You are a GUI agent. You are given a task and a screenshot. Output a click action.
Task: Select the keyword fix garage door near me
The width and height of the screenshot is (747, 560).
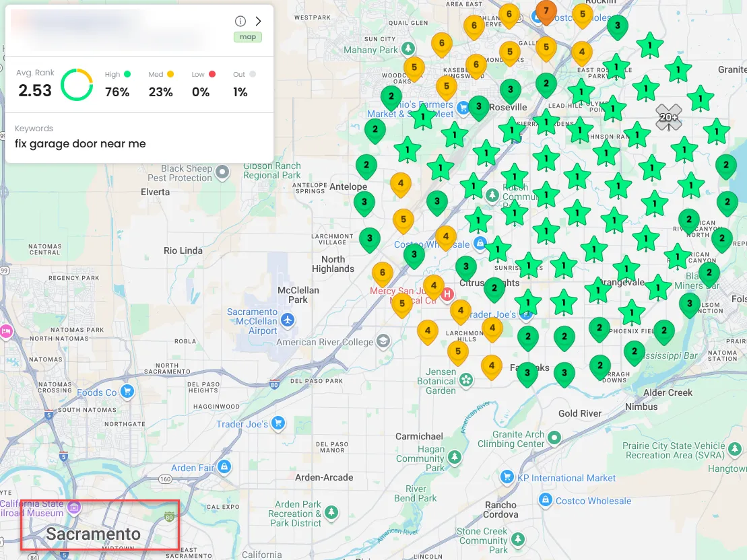80,144
